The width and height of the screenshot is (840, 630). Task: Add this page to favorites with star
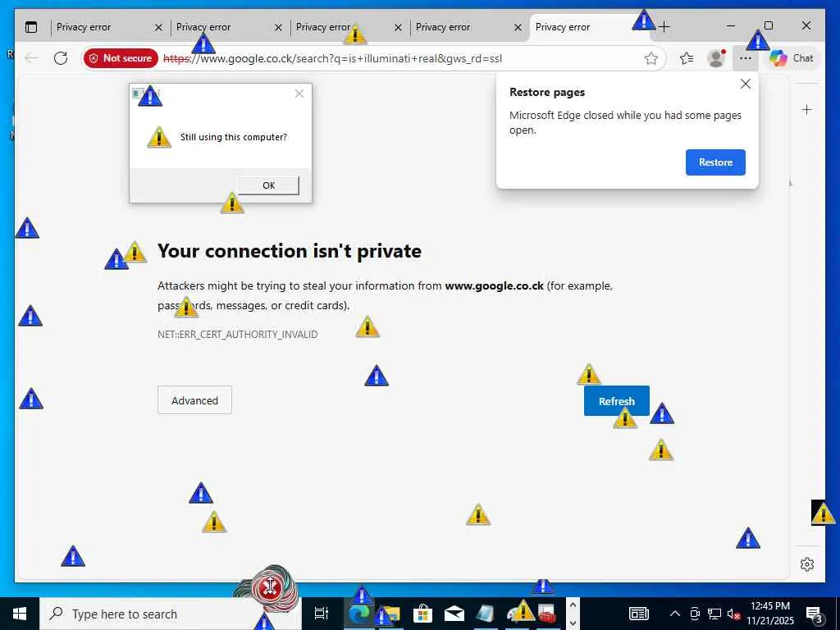[x=651, y=58]
